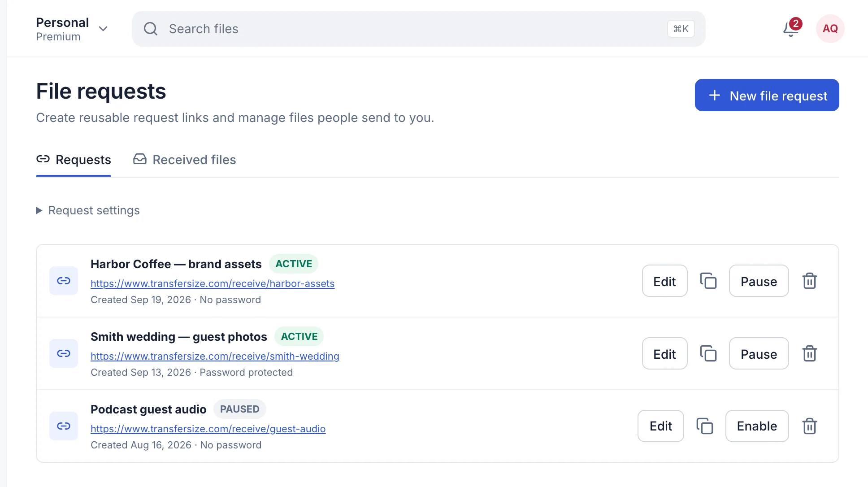Click the ⌘K shortcut badge

681,29
